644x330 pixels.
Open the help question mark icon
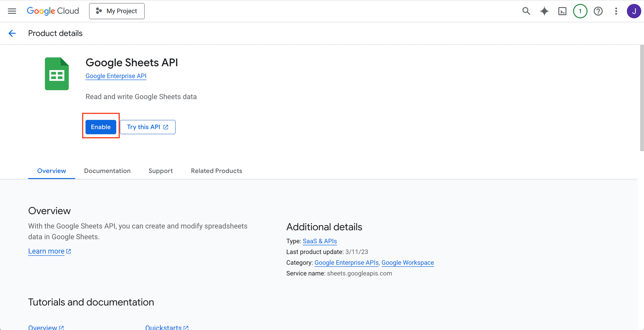598,11
